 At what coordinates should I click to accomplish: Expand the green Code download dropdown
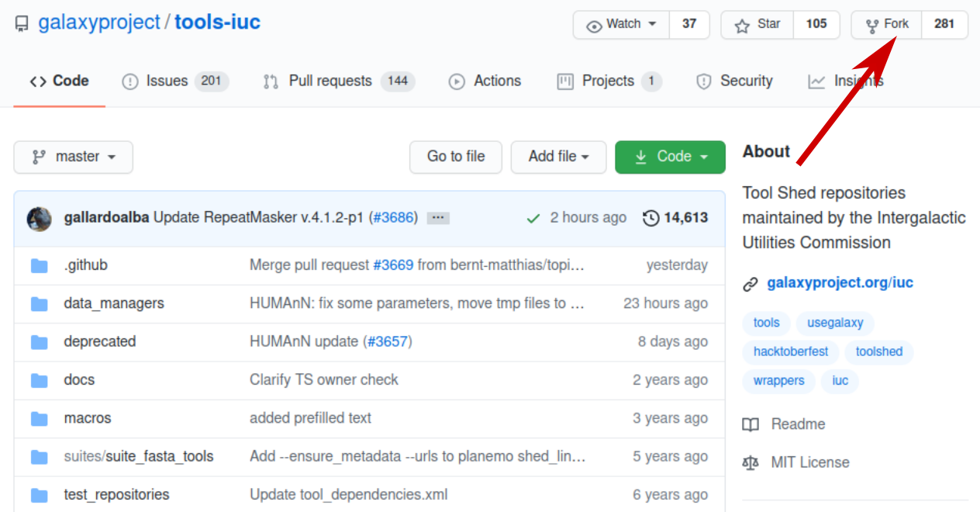click(x=670, y=157)
